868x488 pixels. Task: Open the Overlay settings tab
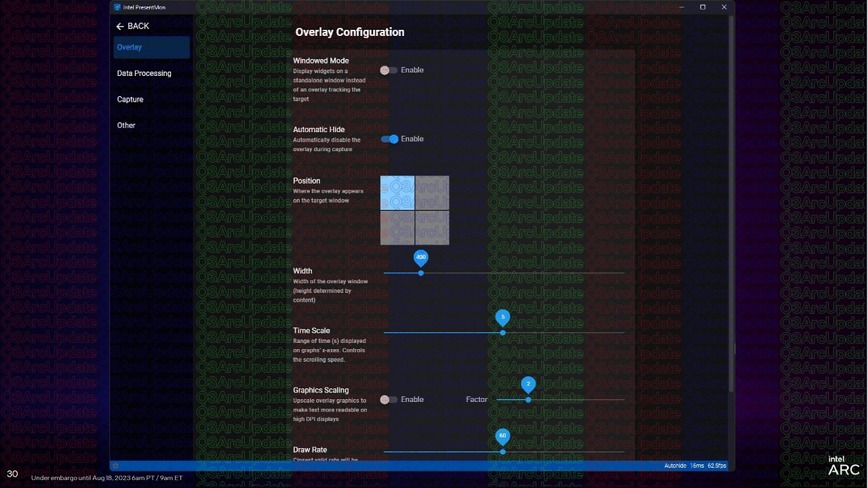point(152,47)
